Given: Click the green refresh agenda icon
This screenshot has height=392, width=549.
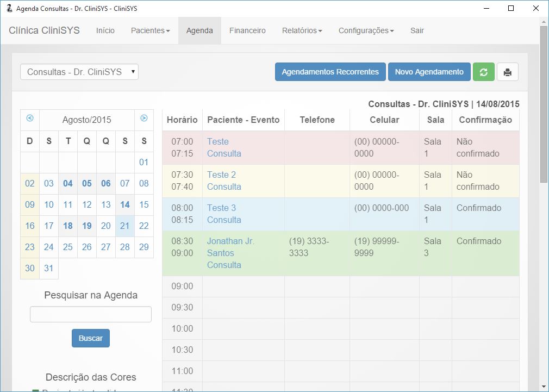Looking at the screenshot, I should pyautogui.click(x=483, y=72).
